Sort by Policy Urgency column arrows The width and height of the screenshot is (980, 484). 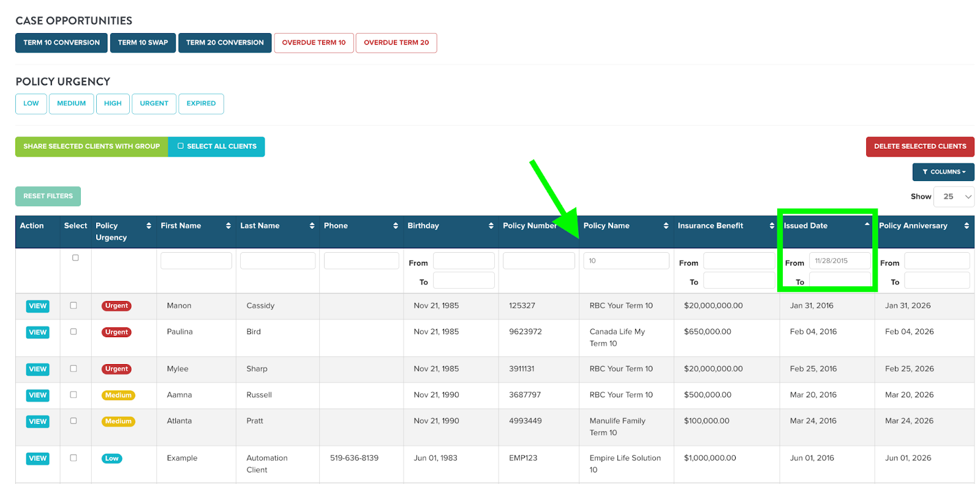pyautogui.click(x=148, y=226)
